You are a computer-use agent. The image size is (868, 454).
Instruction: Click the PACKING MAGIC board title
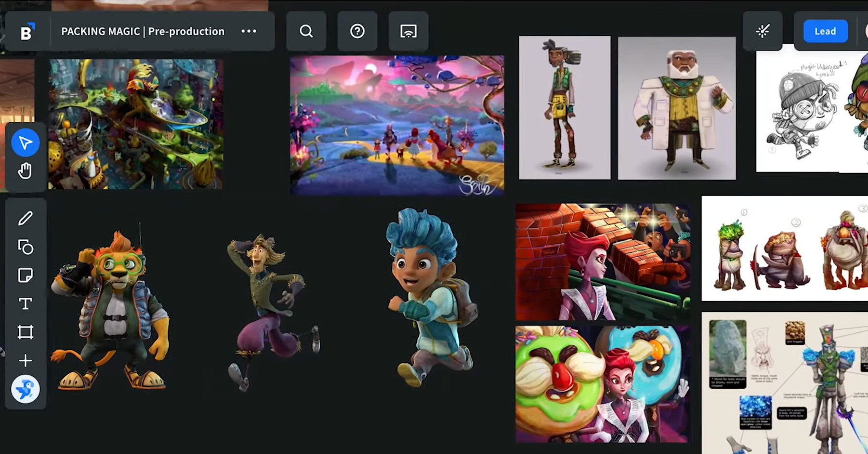(142, 31)
